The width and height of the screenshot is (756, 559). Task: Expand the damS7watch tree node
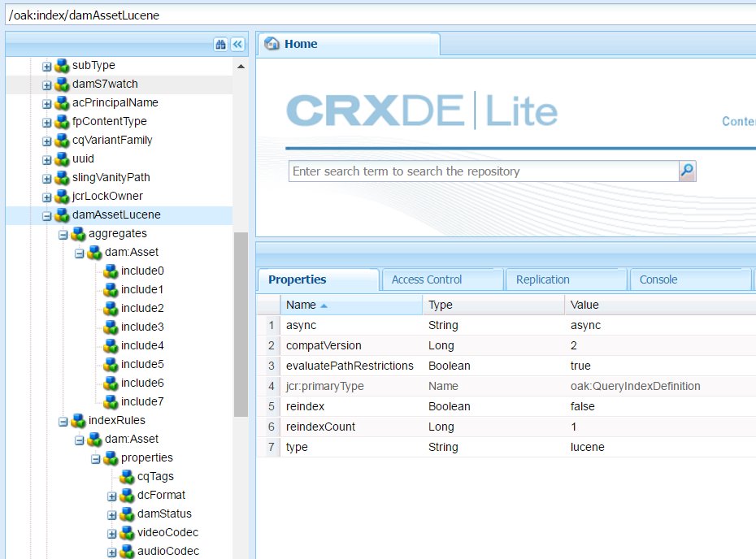coord(47,85)
